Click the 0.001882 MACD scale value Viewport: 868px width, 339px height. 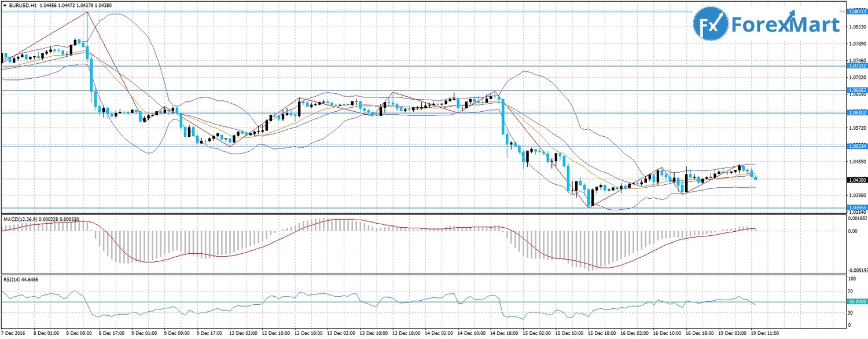pos(856,218)
